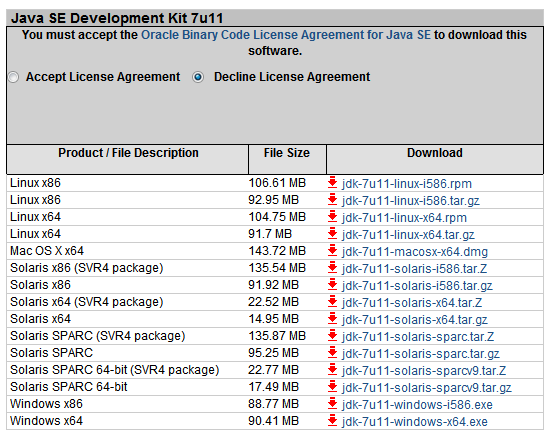
Task: Open the jdk-7u11-solaris-sparcv9.tar.Z link
Action: [x=424, y=371]
